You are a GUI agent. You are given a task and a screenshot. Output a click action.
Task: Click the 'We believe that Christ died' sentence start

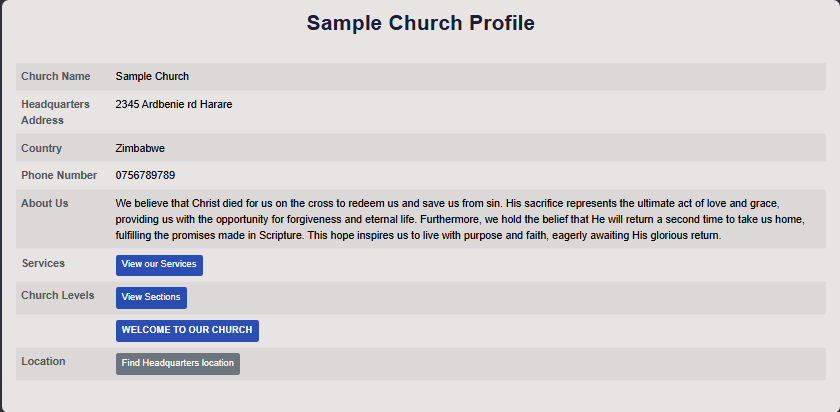pyautogui.click(x=187, y=204)
